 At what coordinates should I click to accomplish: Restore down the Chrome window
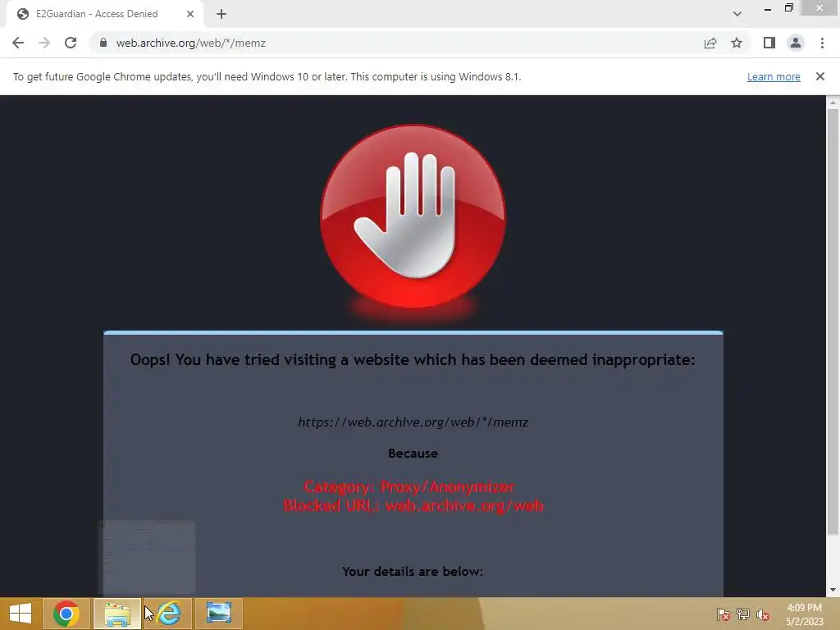(788, 8)
